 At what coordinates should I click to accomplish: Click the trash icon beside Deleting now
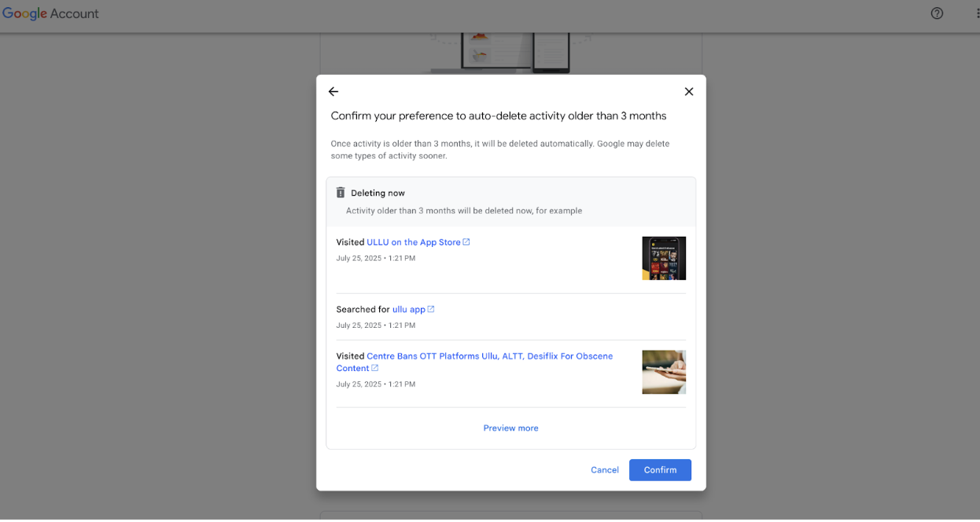coord(341,193)
